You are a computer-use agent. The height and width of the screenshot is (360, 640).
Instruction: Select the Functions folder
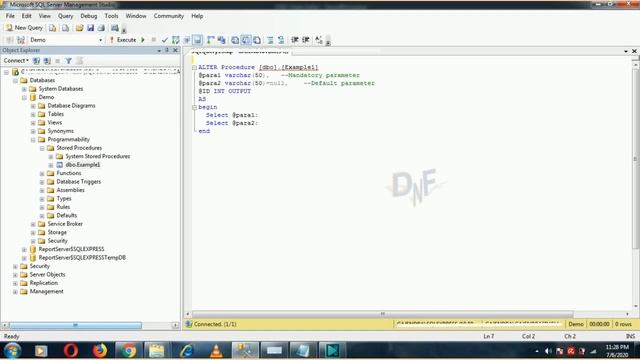click(69, 173)
